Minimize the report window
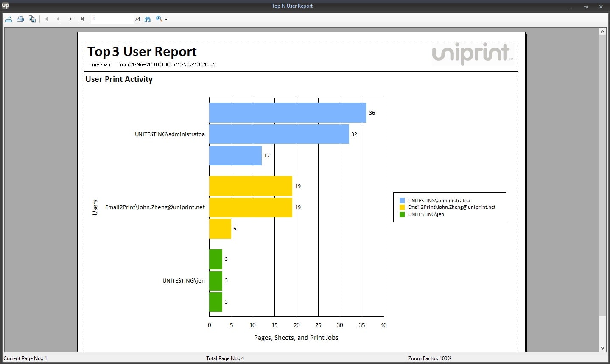Screen dimensions: 610x364 click(x=570, y=7)
